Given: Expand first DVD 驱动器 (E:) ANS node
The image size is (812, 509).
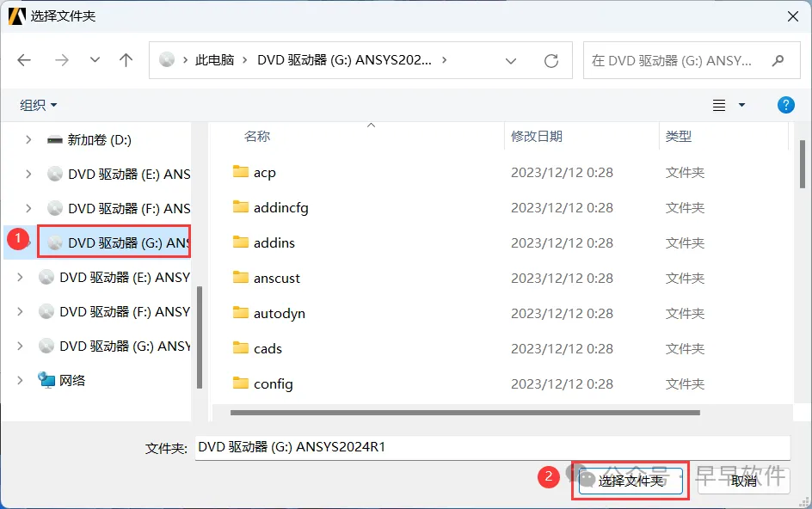Looking at the screenshot, I should (x=28, y=175).
